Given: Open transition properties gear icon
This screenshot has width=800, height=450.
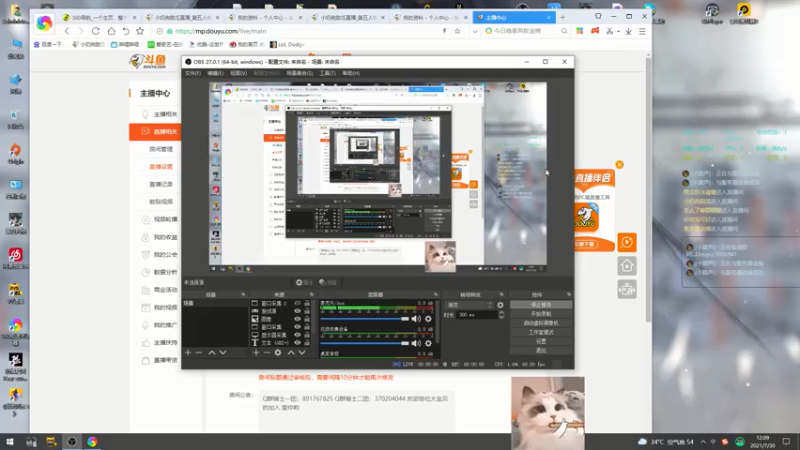Looking at the screenshot, I should [500, 305].
